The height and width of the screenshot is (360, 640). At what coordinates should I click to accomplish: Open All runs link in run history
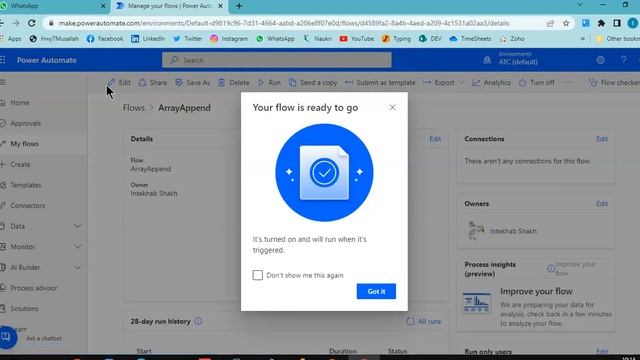coord(424,322)
